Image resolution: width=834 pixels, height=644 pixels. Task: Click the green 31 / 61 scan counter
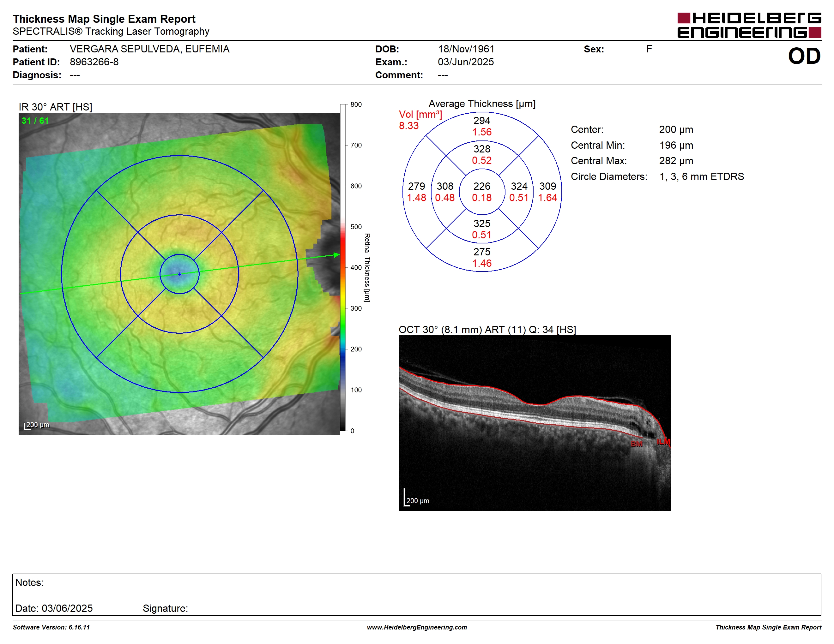35,121
